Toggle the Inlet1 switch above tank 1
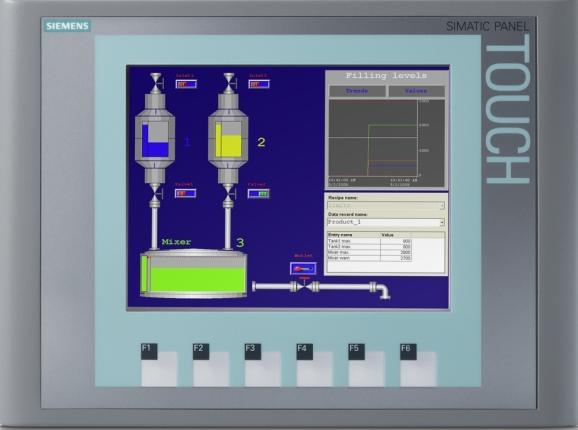Viewport: 578px width, 430px height. (186, 84)
